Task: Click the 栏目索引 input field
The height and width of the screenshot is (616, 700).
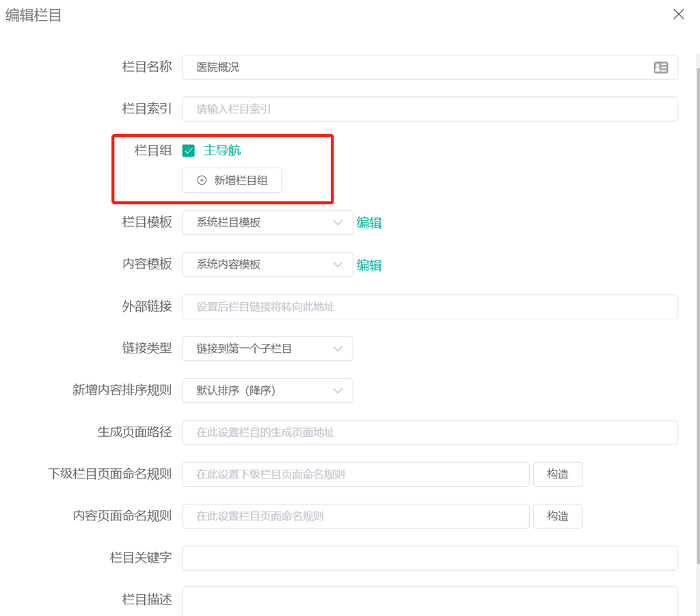Action: click(429, 109)
